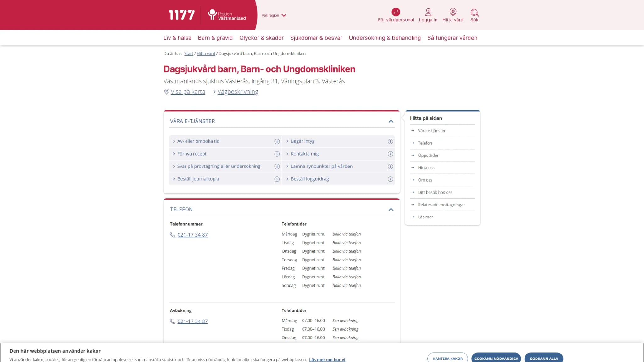Click the Logga in person icon
644x362 pixels.
point(428,12)
